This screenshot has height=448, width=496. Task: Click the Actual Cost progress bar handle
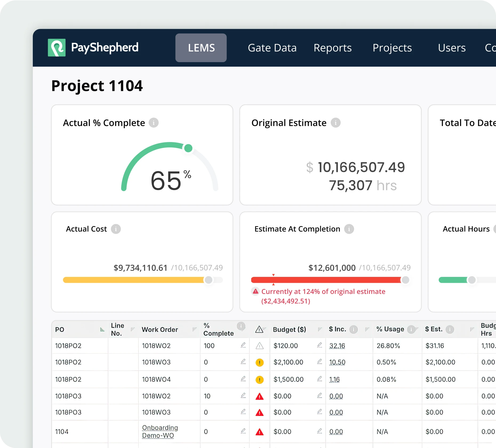(209, 280)
